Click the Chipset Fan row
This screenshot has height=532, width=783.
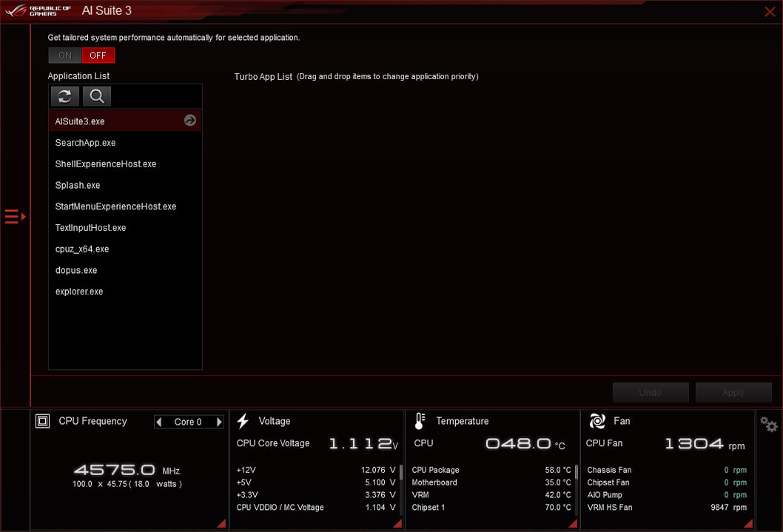click(667, 482)
